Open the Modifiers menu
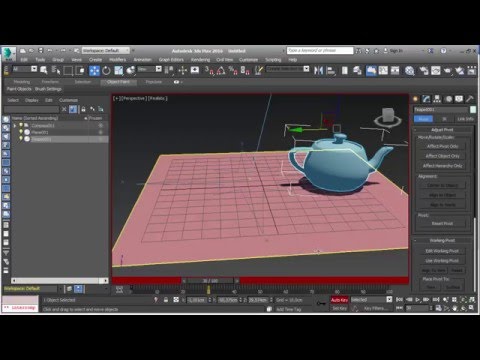 coord(117,60)
